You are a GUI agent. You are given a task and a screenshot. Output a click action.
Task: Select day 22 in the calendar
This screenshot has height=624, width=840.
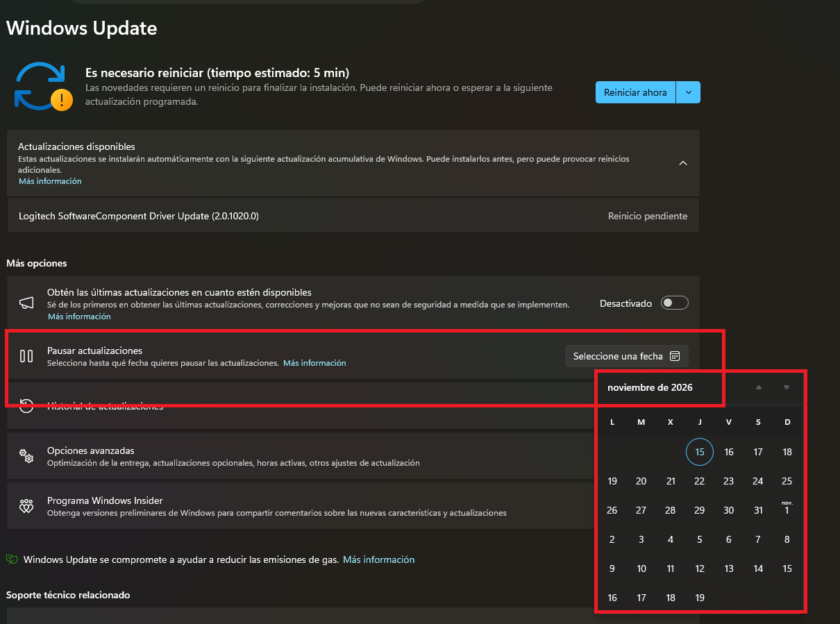(x=700, y=481)
